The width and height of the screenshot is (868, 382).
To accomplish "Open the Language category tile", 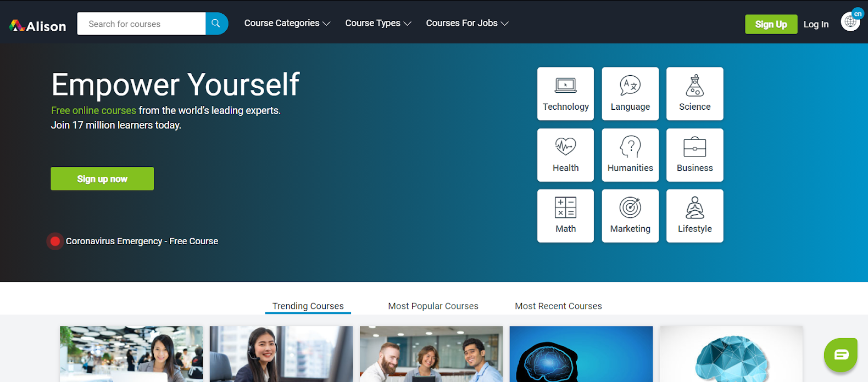I will (630, 94).
